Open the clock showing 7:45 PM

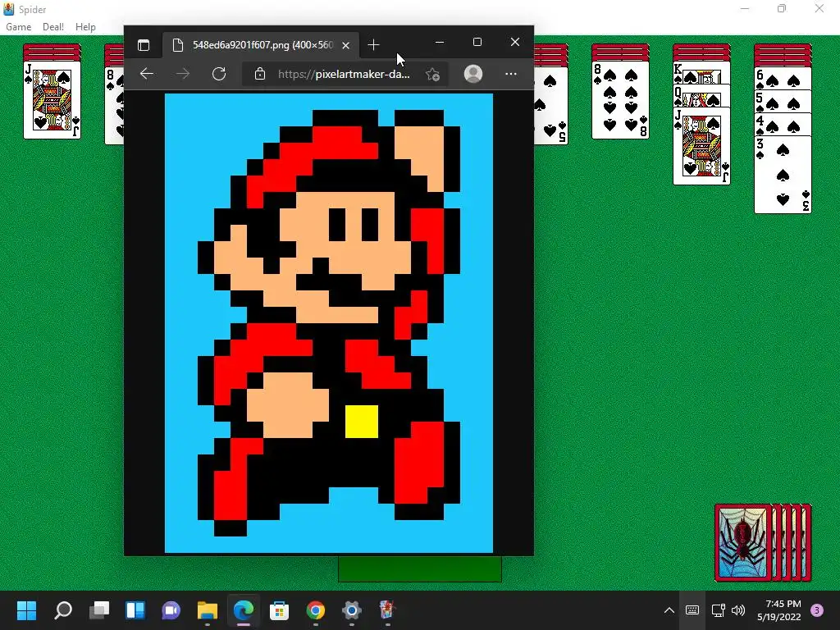pyautogui.click(x=779, y=610)
